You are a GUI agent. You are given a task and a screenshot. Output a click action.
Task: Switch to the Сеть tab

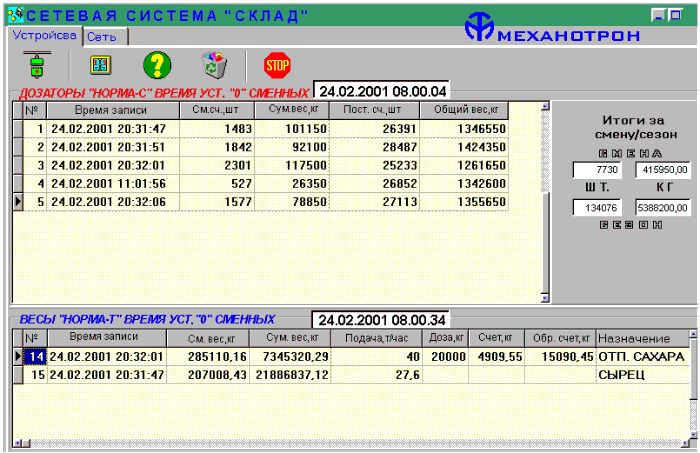(x=105, y=37)
